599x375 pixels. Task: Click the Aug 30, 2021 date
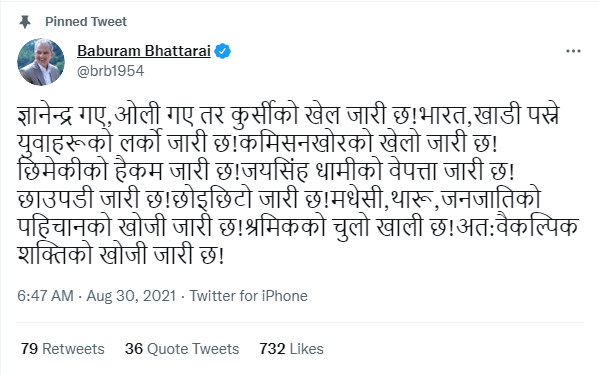(x=131, y=296)
